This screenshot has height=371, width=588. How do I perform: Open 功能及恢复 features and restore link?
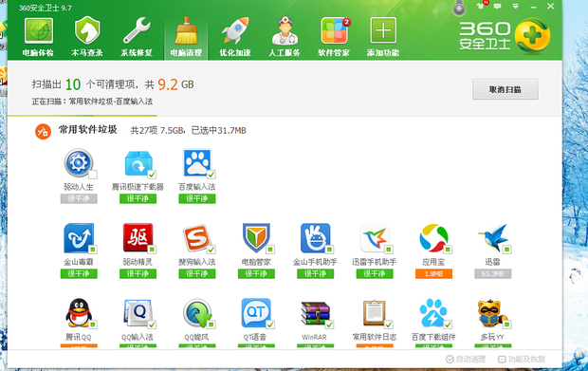coord(522,360)
